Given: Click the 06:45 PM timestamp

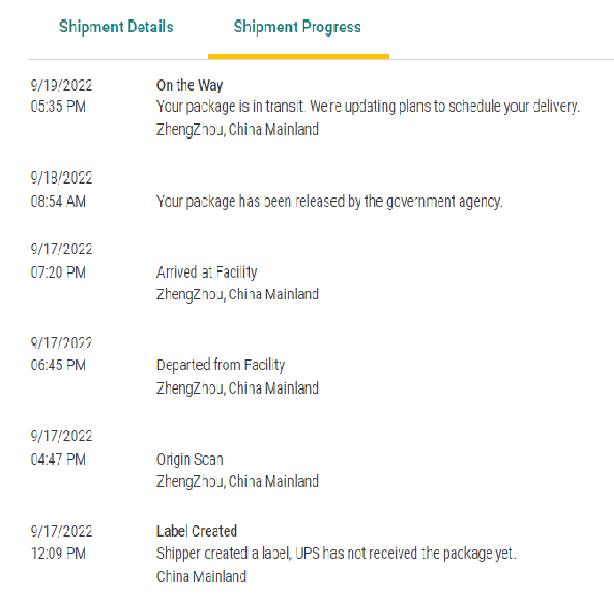Looking at the screenshot, I should pos(58,365).
